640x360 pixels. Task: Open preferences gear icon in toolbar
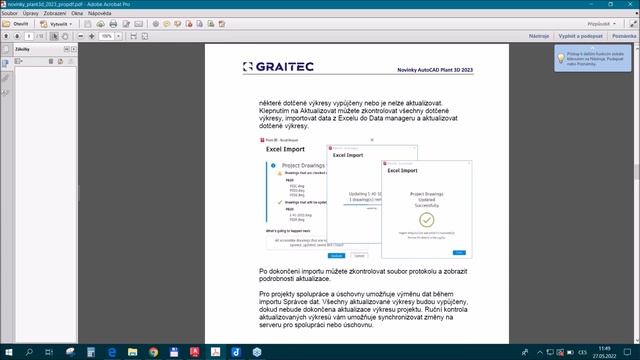pyautogui.click(x=156, y=24)
